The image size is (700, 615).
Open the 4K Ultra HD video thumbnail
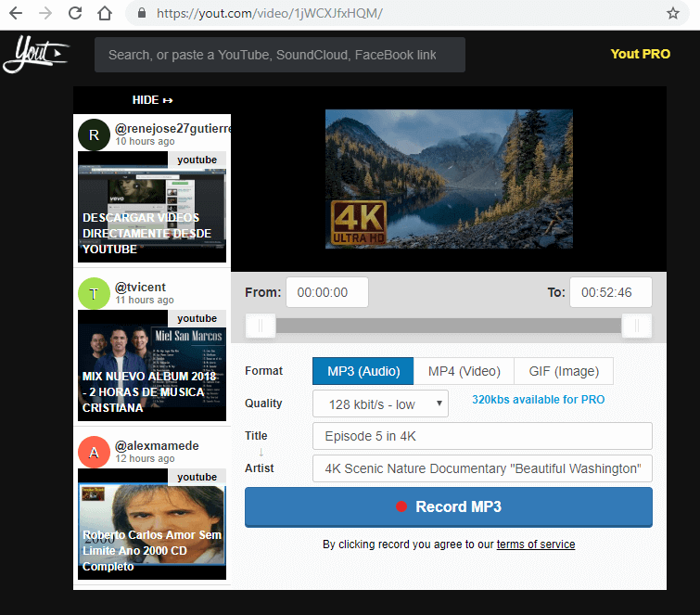[x=449, y=179]
